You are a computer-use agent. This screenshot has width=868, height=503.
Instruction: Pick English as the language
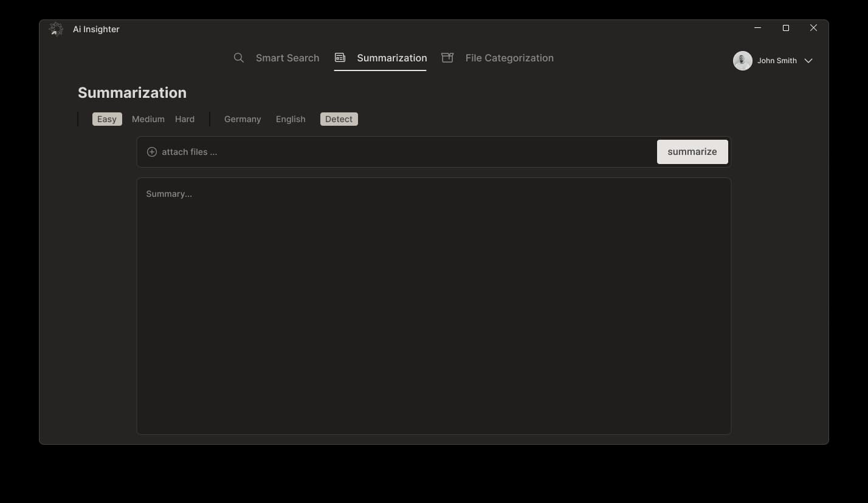[x=291, y=119]
